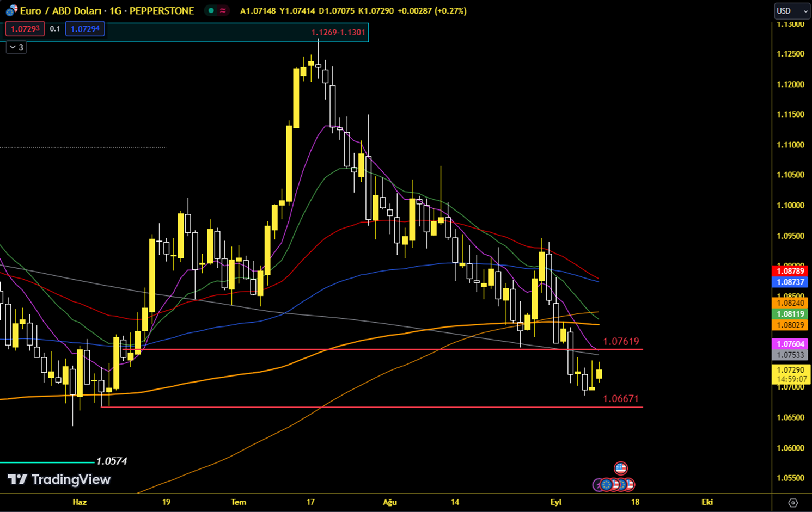Select the 1.1269-1.1301 zone label
This screenshot has width=812, height=512.
[338, 33]
